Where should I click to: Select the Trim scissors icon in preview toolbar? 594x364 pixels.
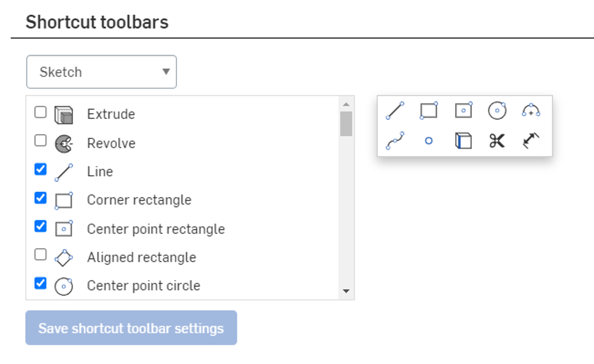click(497, 141)
